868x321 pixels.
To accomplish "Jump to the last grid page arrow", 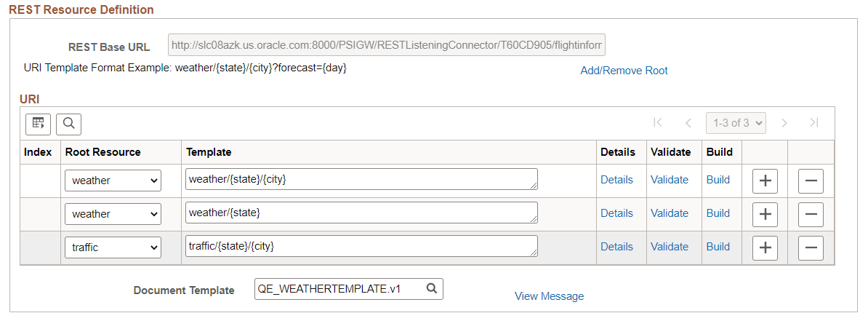I will (x=813, y=123).
